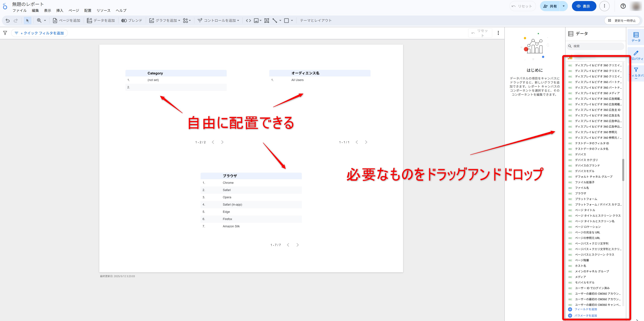Click the redo arrow in the toolbar

click(x=16, y=20)
